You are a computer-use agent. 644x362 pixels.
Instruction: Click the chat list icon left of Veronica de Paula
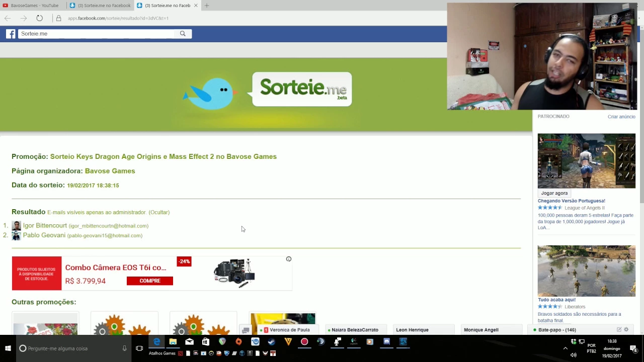(246, 330)
